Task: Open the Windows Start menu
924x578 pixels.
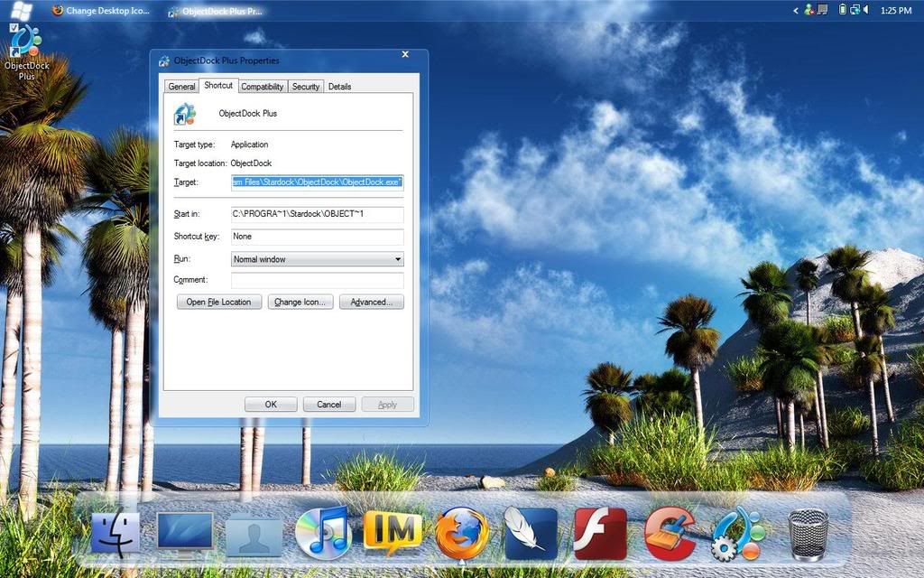Action: pyautogui.click(x=22, y=10)
